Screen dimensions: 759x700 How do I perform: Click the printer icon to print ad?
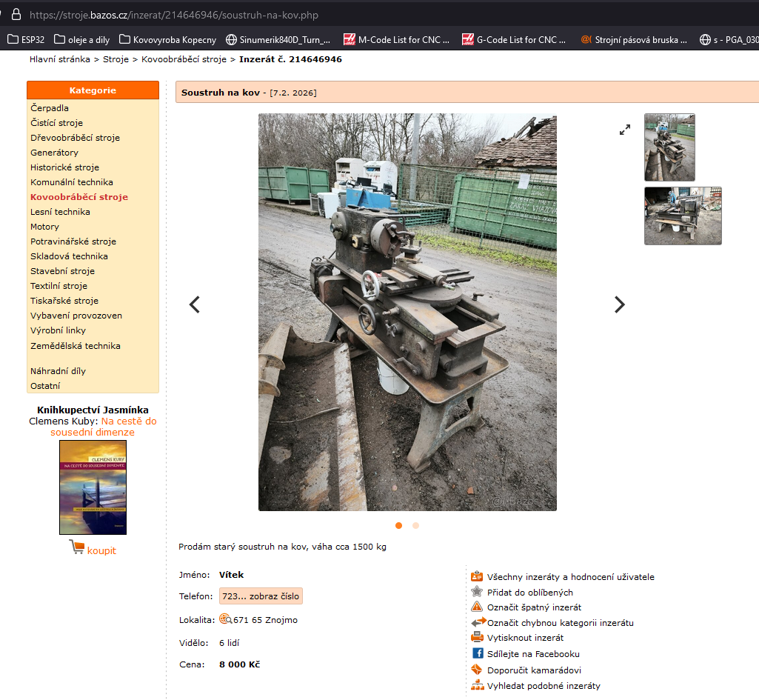tap(478, 637)
